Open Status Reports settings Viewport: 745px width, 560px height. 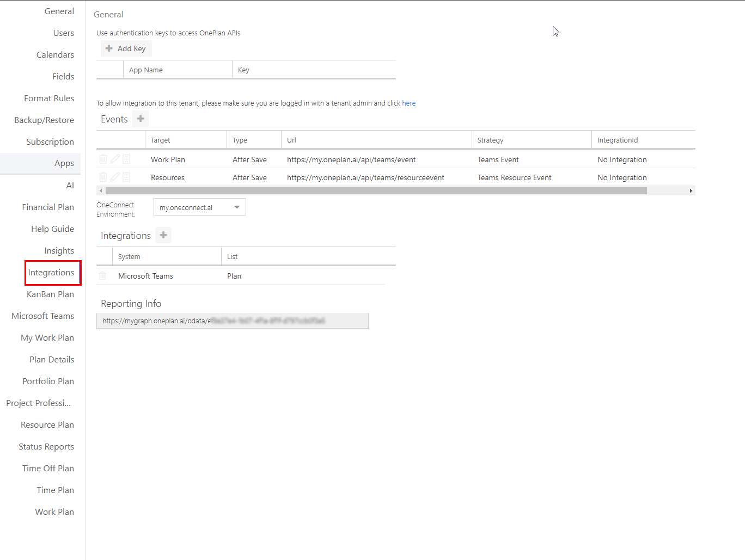46,447
